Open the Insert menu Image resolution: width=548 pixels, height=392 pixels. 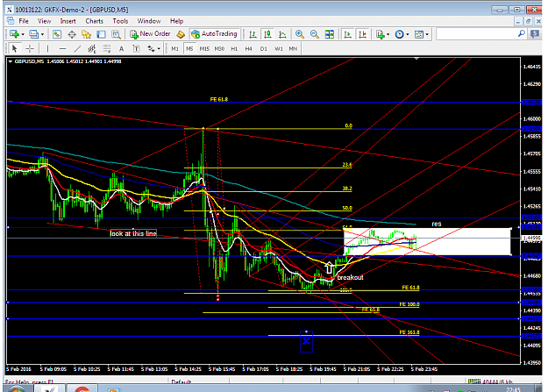click(x=68, y=21)
